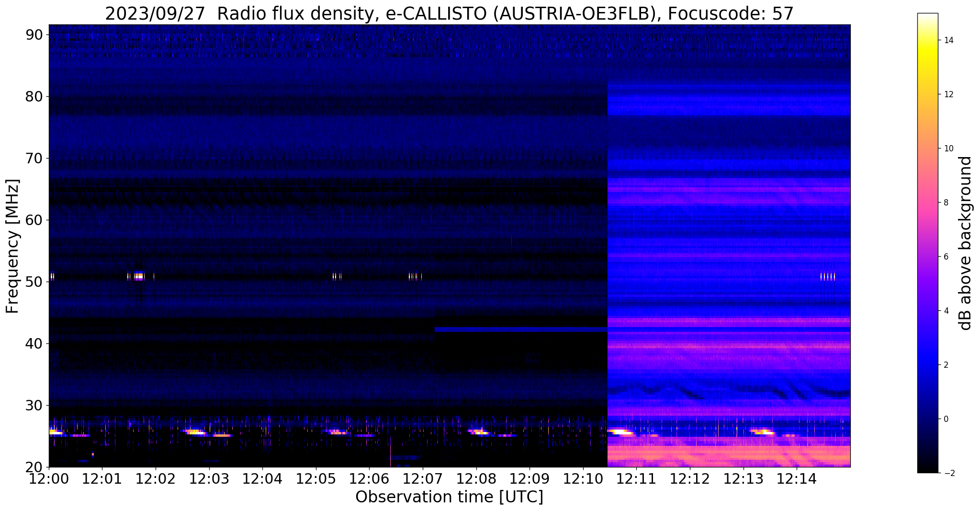980x511 pixels.
Task: Click the 70 MHz frequency tick label
Action: point(34,159)
